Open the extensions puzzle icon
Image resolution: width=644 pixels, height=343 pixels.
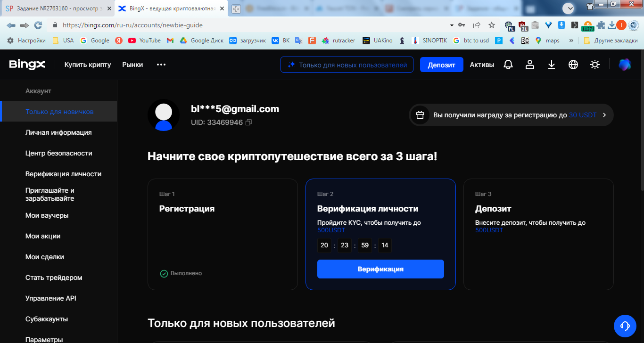[601, 25]
